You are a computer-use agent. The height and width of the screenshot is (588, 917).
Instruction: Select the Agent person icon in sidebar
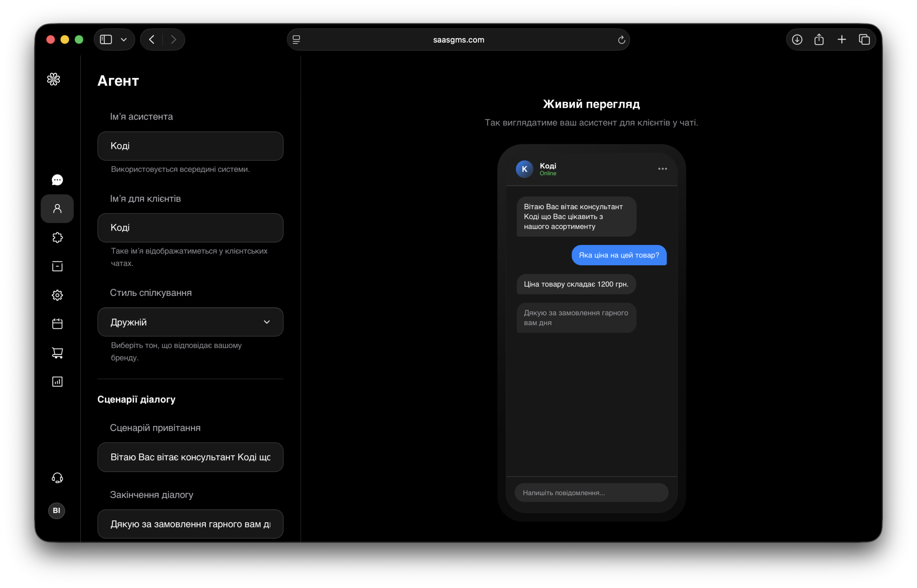[x=57, y=208]
